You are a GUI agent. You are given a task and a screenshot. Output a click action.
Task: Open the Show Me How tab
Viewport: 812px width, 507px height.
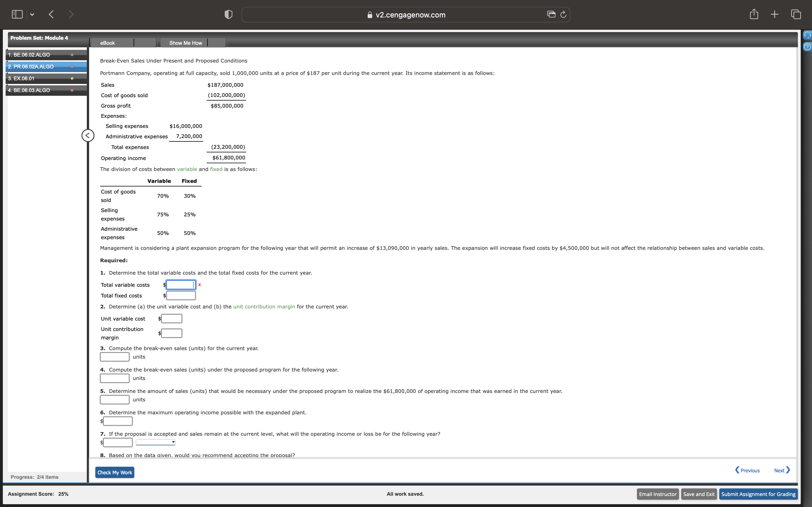click(x=186, y=43)
